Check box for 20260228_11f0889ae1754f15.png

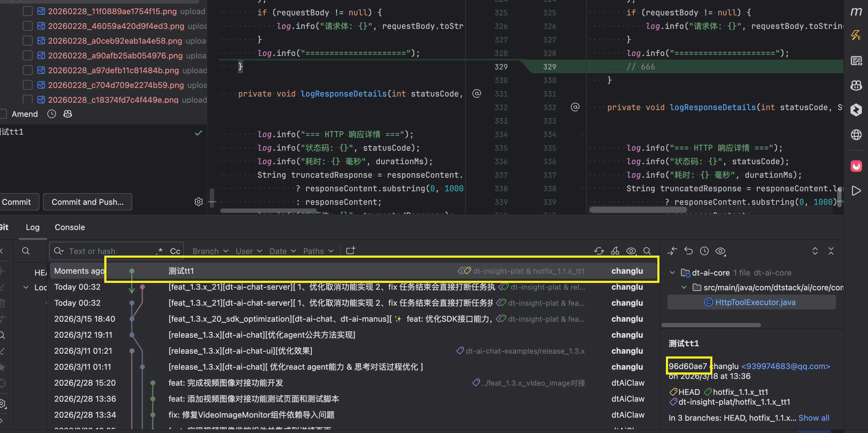pos(28,11)
